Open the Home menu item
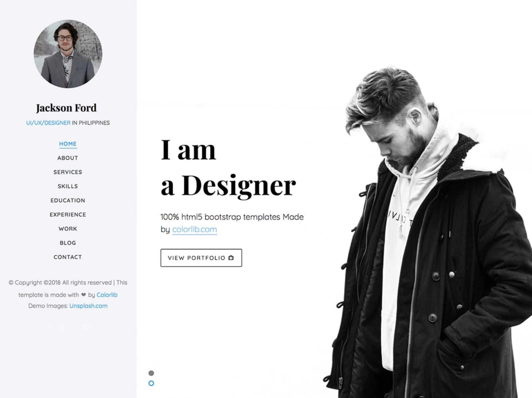The image size is (532, 398). pyautogui.click(x=68, y=144)
